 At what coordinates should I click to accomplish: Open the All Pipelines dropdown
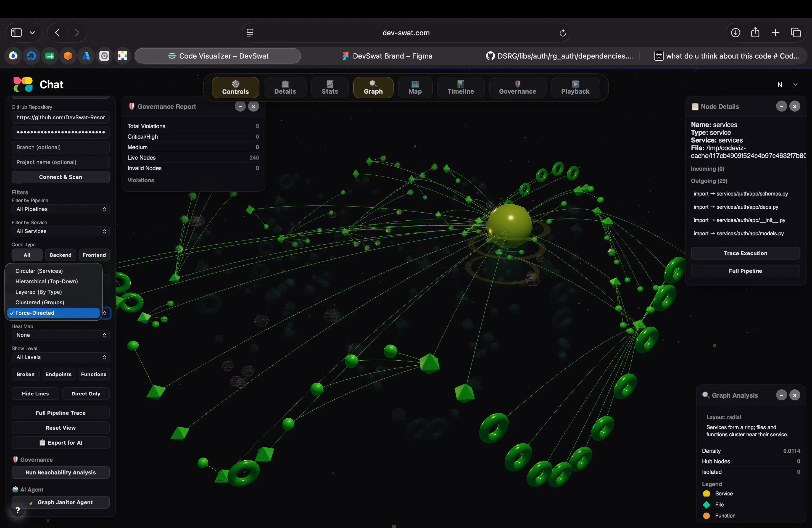click(x=61, y=209)
